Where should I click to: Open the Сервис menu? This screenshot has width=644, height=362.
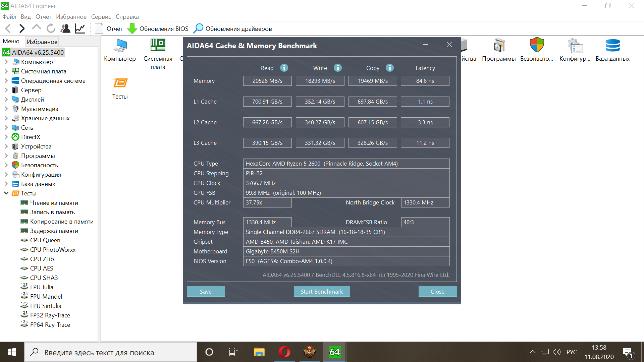101,17
